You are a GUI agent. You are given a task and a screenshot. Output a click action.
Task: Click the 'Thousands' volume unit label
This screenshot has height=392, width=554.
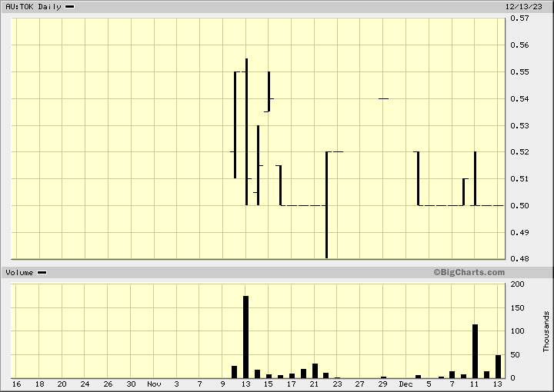[546, 331]
